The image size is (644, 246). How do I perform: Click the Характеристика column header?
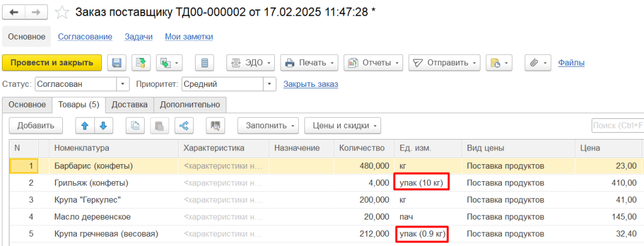pyautogui.click(x=223, y=148)
